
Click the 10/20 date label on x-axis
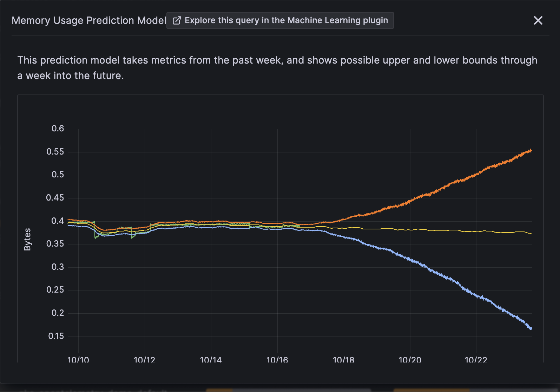click(410, 360)
